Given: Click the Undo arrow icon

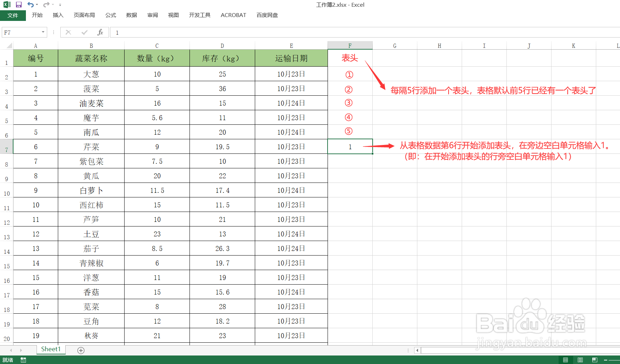Looking at the screenshot, I should [x=31, y=5].
